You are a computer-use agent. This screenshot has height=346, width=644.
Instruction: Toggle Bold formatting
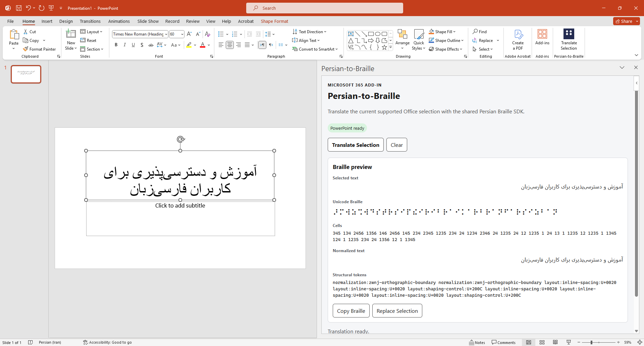(116, 45)
